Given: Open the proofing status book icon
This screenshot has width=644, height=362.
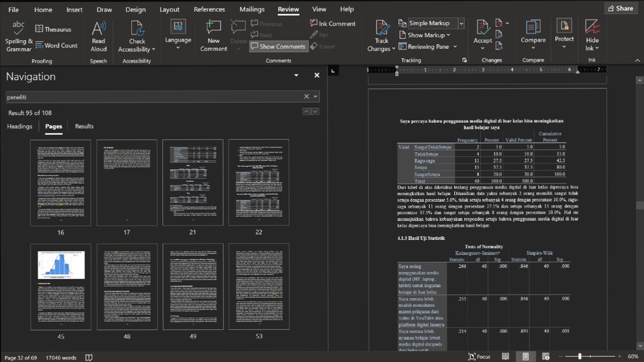Looking at the screenshot, I should tap(89, 357).
